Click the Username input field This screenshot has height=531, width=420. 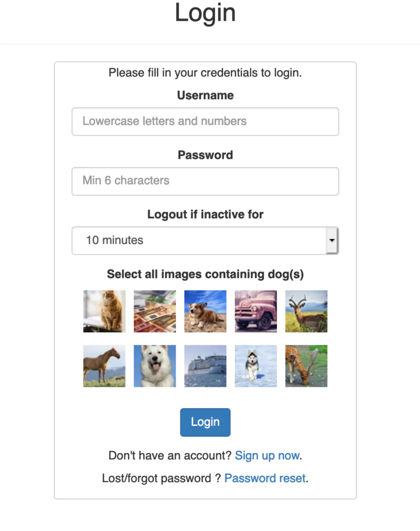pos(205,121)
